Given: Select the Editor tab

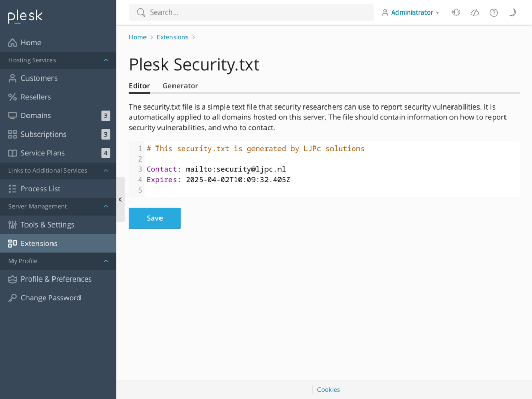Looking at the screenshot, I should click(139, 86).
